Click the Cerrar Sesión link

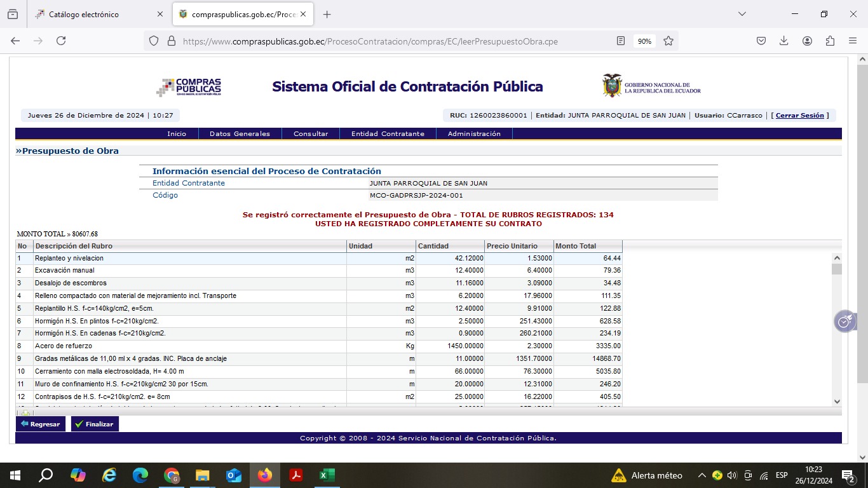click(x=799, y=116)
